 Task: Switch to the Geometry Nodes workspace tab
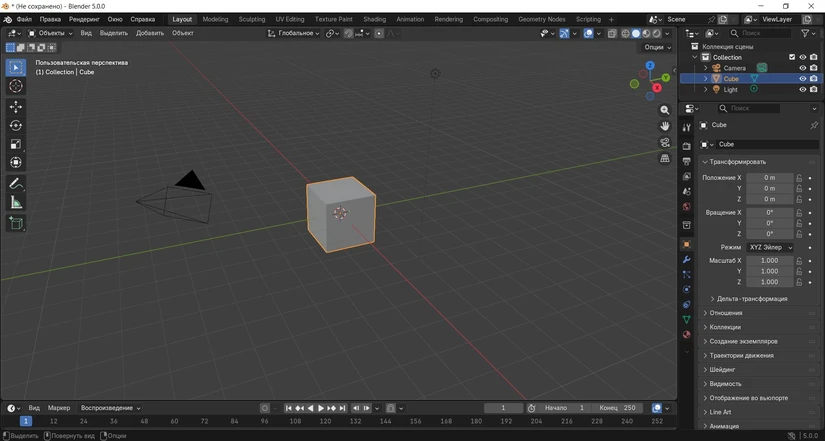[542, 19]
